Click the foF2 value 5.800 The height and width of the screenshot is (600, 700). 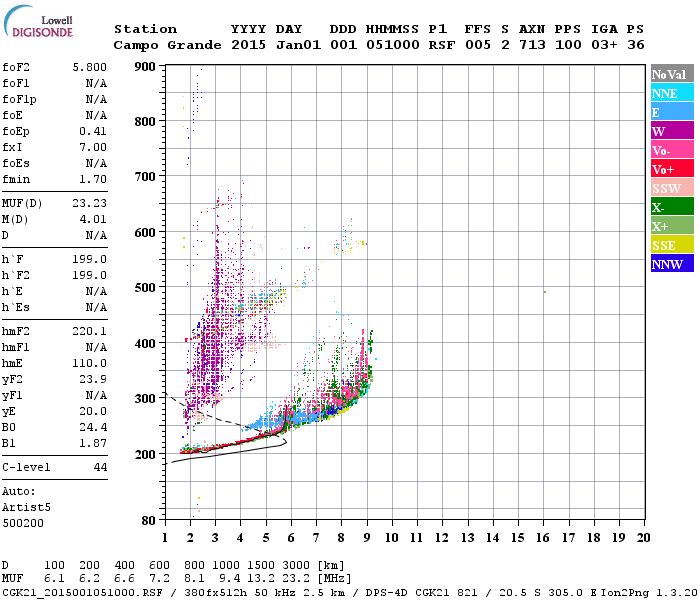tap(90, 67)
